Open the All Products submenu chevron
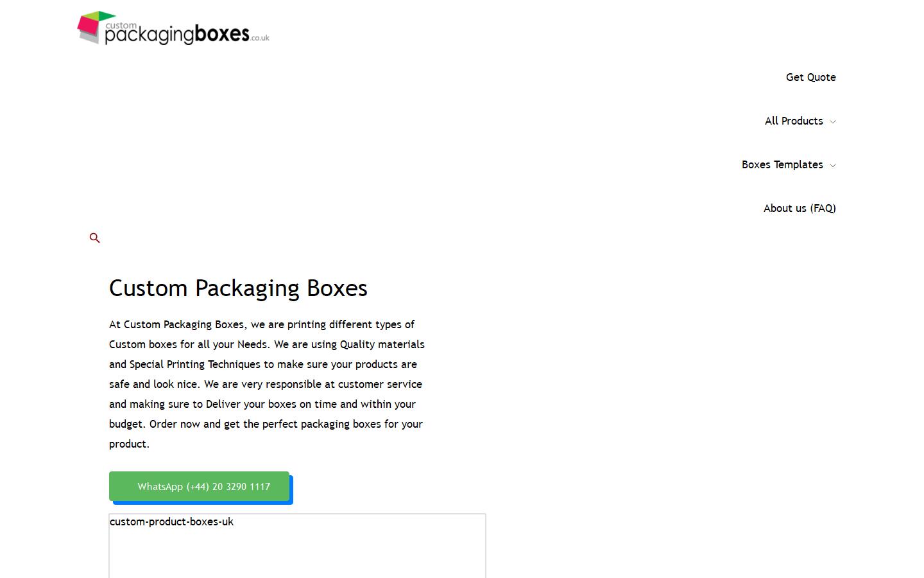Screen dimensions: 924x578 point(833,121)
